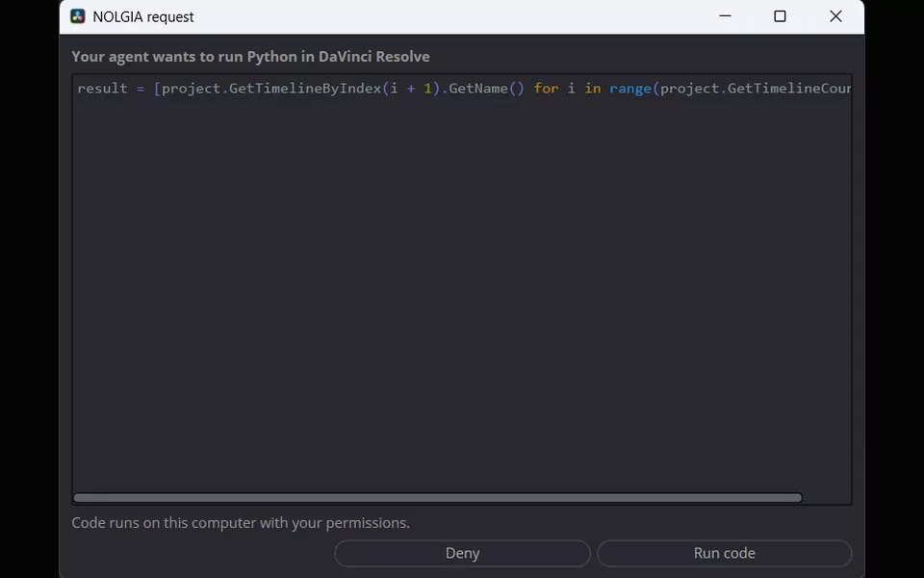Image resolution: width=924 pixels, height=578 pixels.
Task: Click the Run code button
Action: (x=724, y=553)
